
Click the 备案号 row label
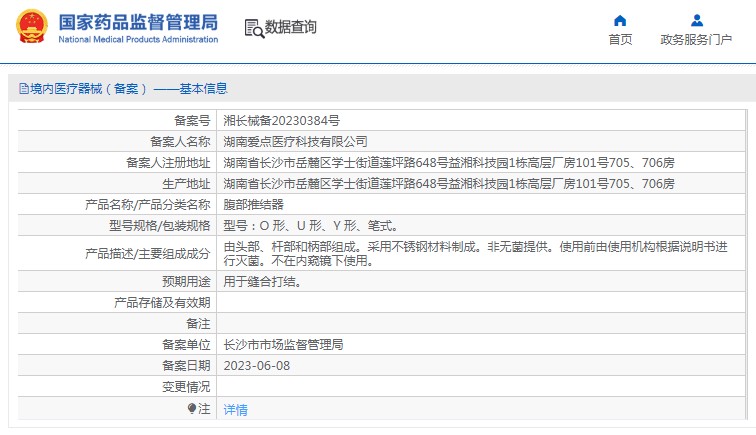[192, 121]
